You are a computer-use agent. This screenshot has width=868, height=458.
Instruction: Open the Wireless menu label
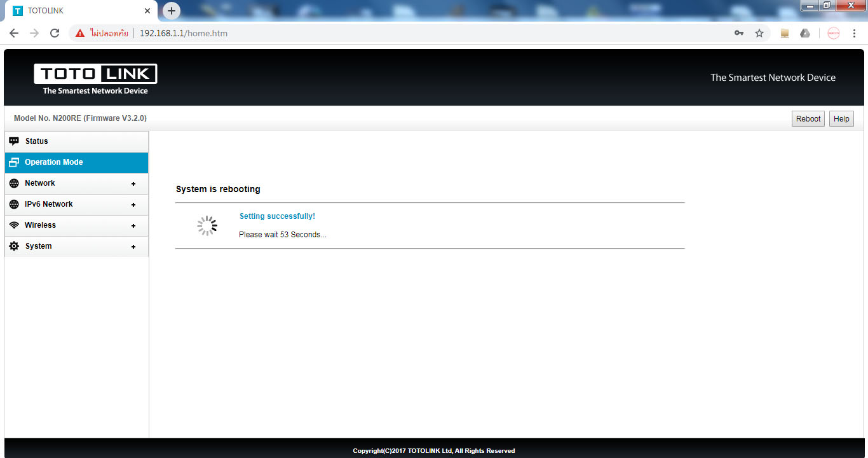tap(40, 225)
